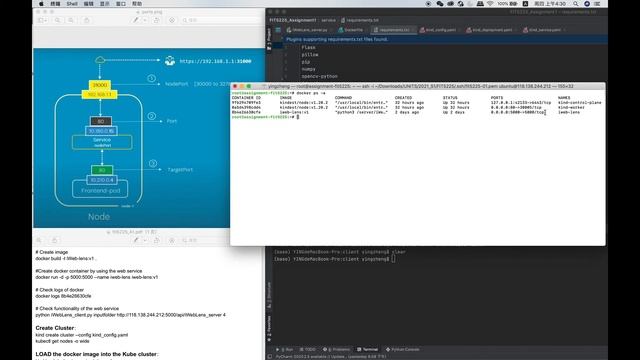Click the WeChat icon in menu bar

click(x=440, y=4)
